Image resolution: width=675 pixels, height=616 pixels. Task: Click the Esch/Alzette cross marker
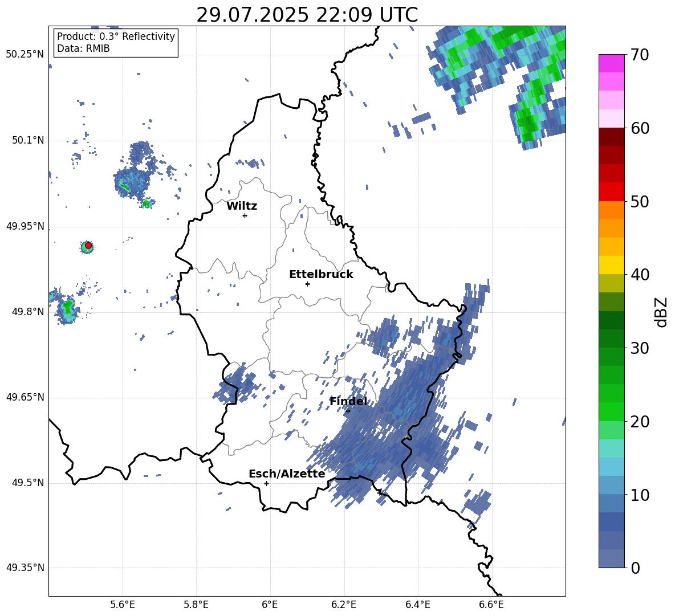coord(266,483)
